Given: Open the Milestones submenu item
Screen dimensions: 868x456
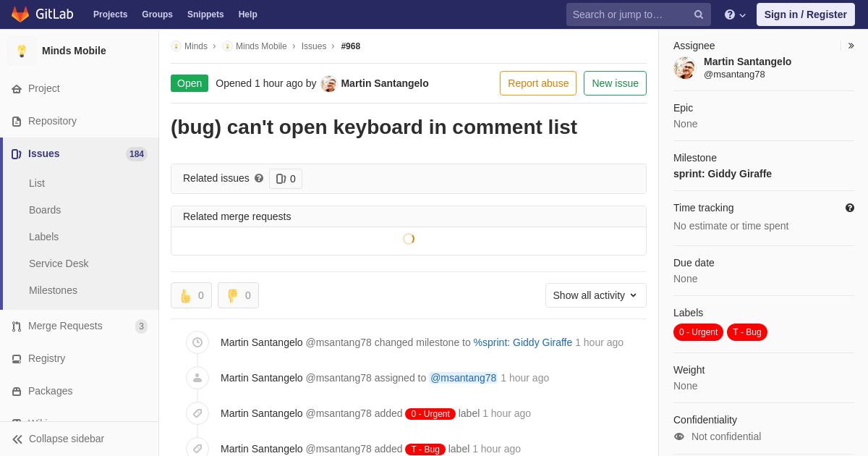Looking at the screenshot, I should click(x=53, y=290).
